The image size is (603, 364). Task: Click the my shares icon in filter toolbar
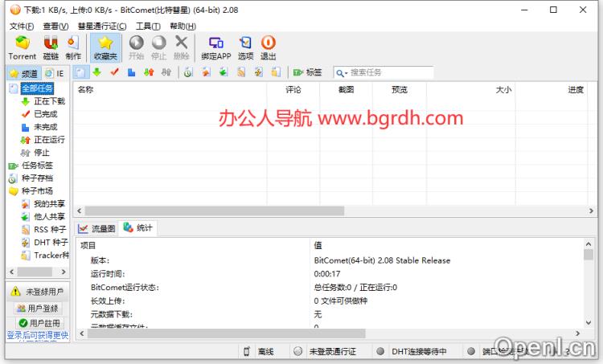(206, 72)
